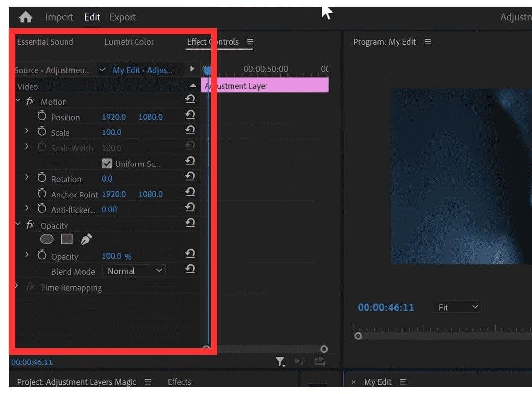Toggle animation stopwatch for Position
This screenshot has width=532, height=394.
click(42, 117)
